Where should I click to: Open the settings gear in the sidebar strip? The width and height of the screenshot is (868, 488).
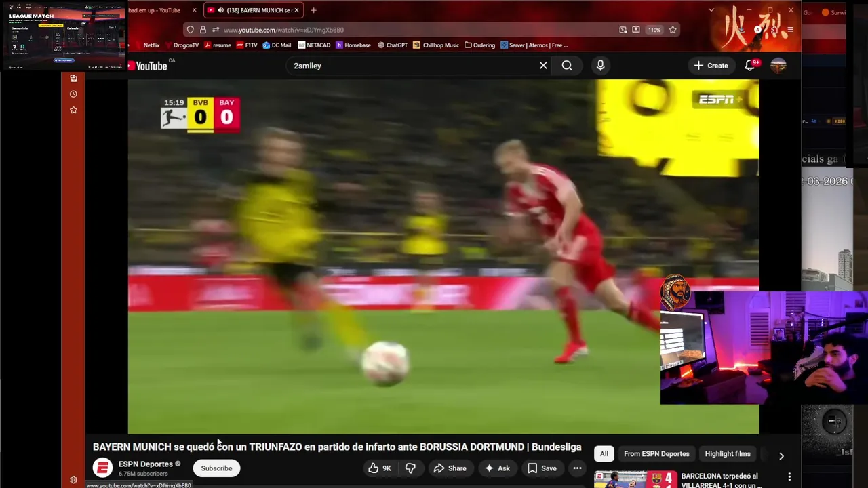73,480
